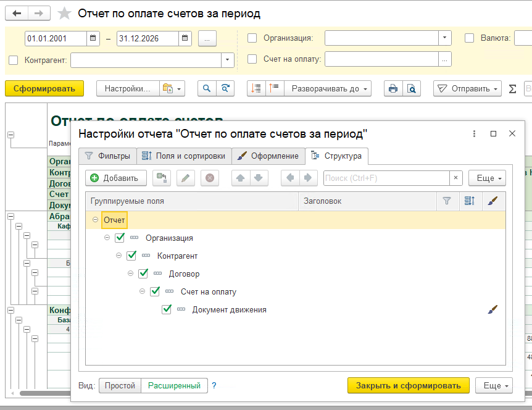Print the report with the printer icon

(393, 88)
